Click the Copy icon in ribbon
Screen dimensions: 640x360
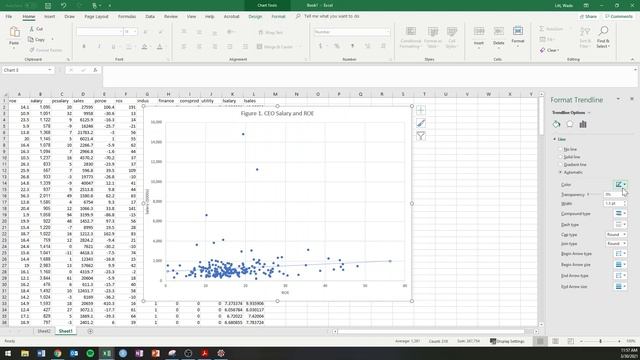coord(31,40)
